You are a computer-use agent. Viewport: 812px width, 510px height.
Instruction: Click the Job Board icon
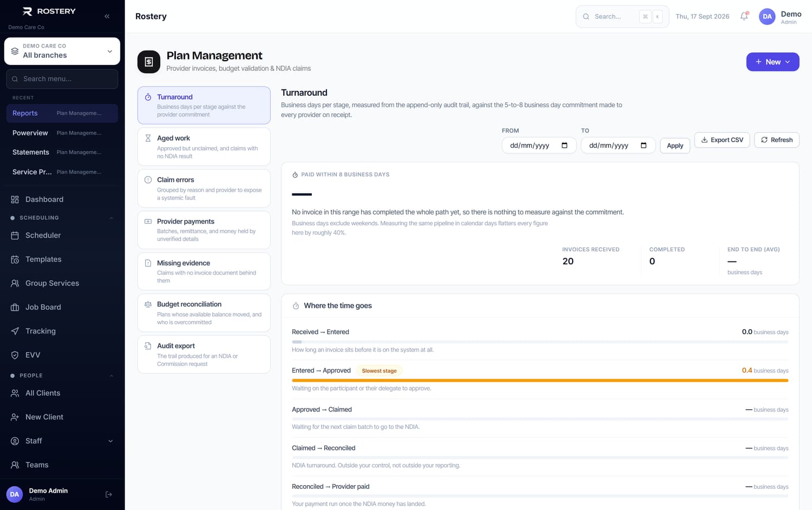pyautogui.click(x=15, y=307)
